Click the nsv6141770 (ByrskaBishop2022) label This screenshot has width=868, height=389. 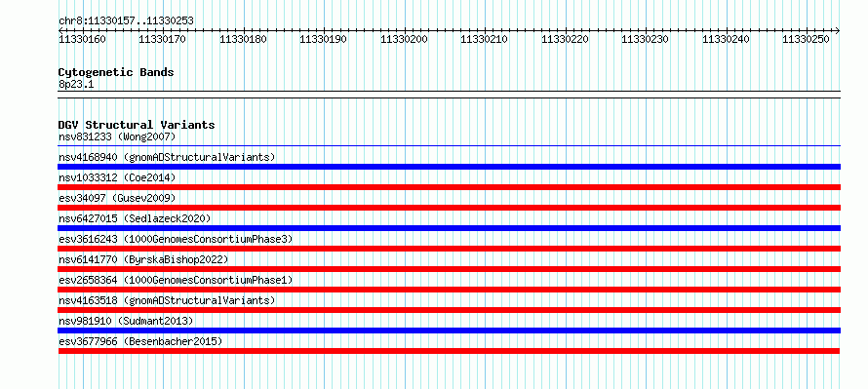pyautogui.click(x=143, y=259)
